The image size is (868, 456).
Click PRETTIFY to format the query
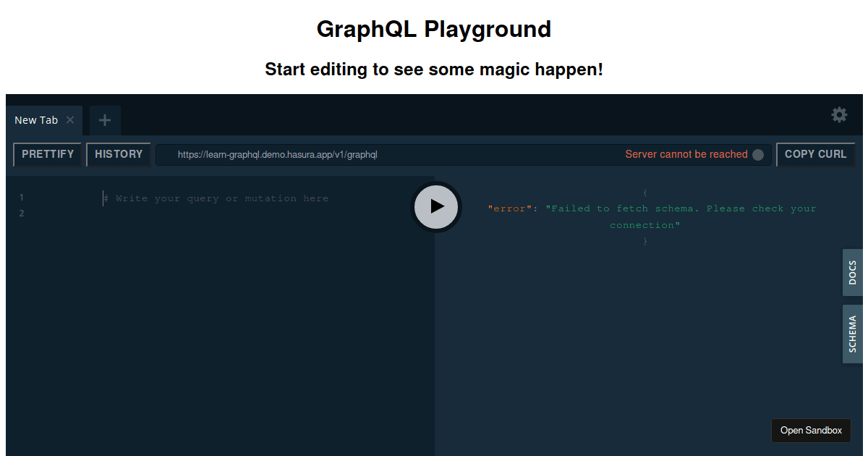47,154
